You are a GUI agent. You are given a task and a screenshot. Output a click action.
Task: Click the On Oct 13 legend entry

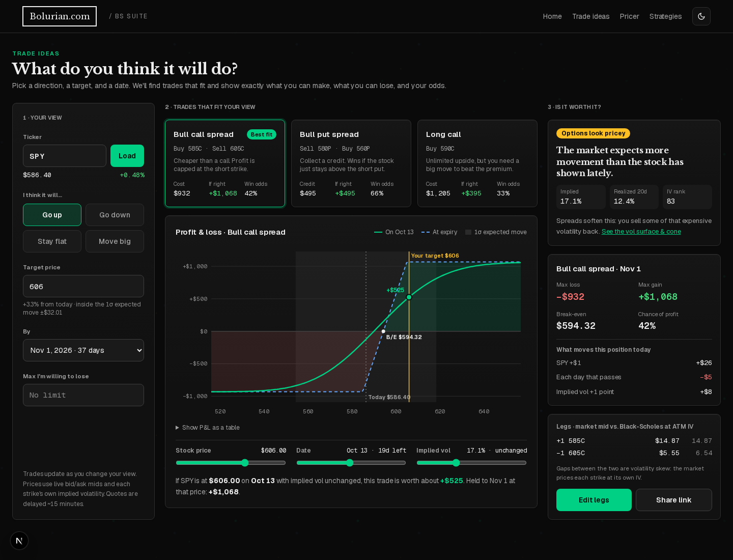[x=394, y=232]
